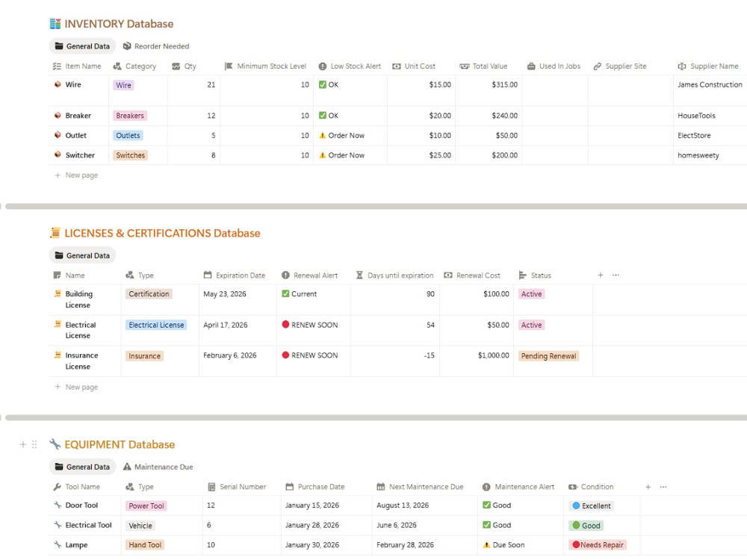Screen dimensions: 747x560
Task: Select Equipment General Data tab
Action: point(82,467)
